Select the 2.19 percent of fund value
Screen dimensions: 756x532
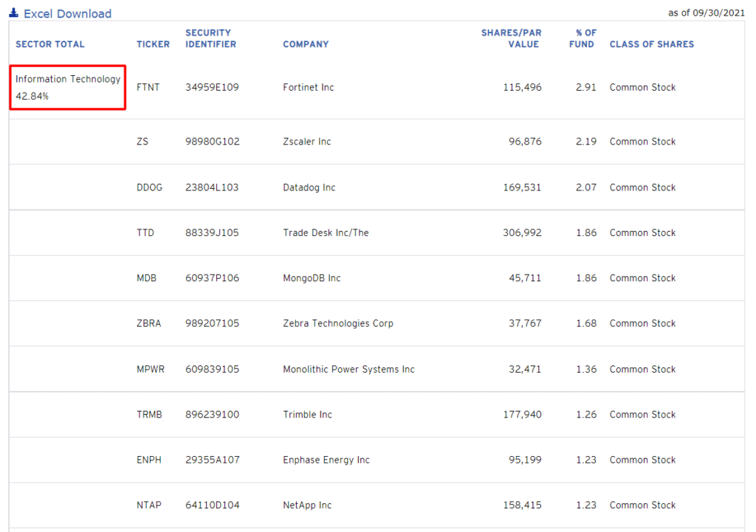(x=585, y=142)
